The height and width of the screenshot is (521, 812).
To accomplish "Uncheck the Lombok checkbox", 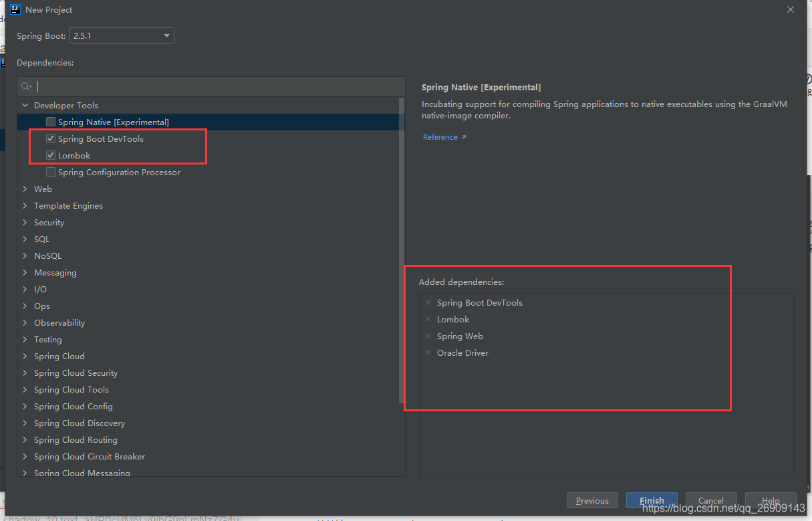I will tap(51, 155).
